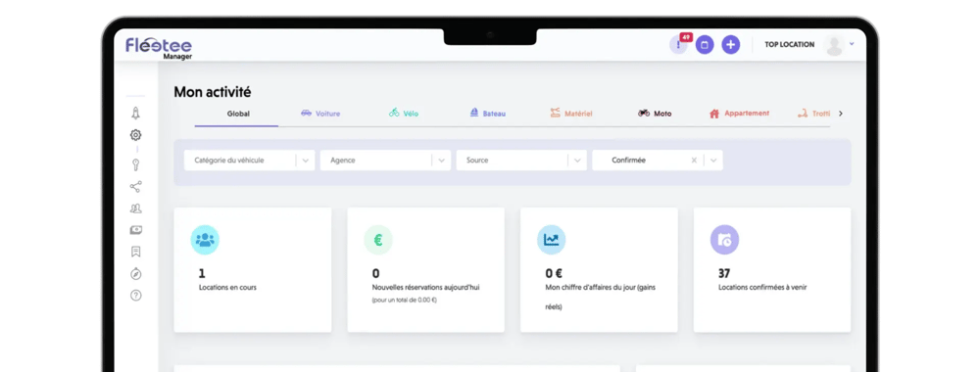The height and width of the screenshot is (372, 980).
Task: Switch to the Vélo tab
Action: tap(404, 114)
